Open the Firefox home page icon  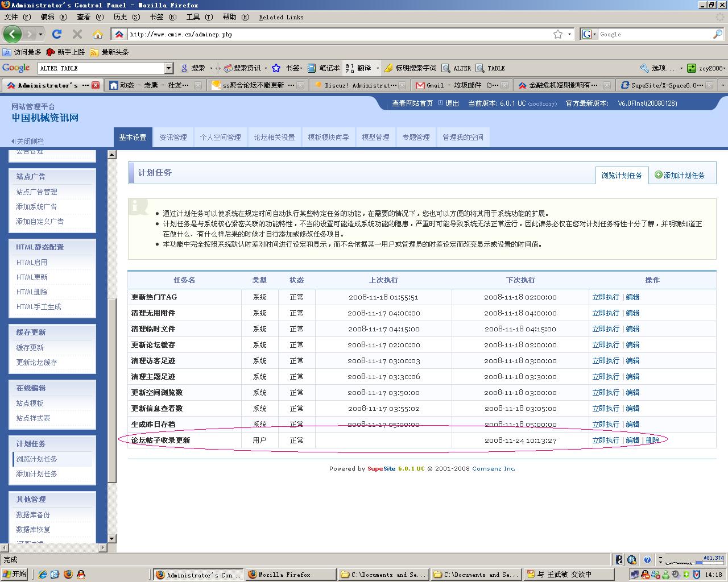98,34
